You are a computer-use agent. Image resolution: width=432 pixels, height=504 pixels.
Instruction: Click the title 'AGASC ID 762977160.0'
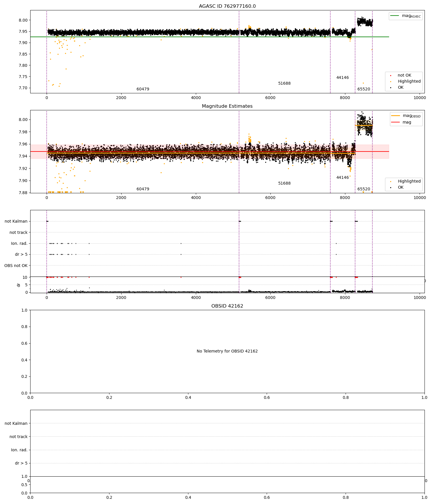(x=227, y=6)
